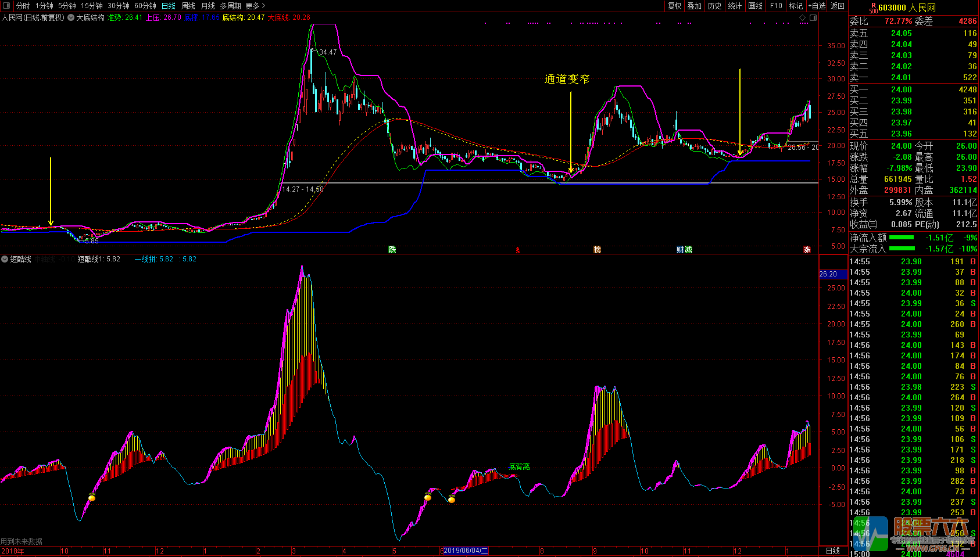Click the panel layout icon at top-left
980x557 pixels.
(x=6, y=6)
